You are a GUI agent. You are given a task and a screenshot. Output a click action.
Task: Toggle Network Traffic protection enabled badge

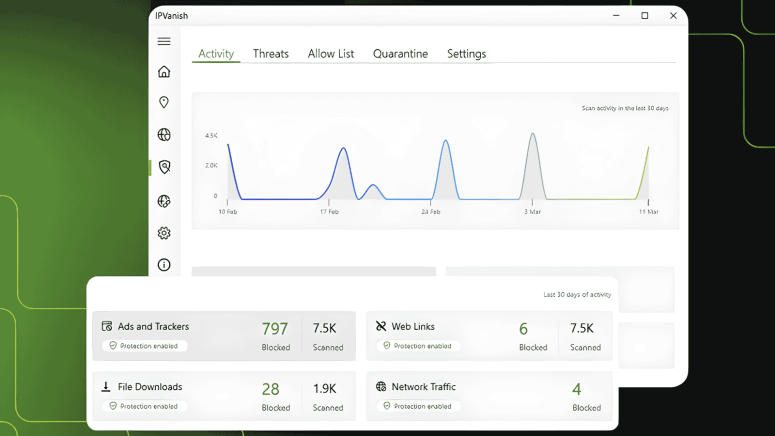417,406
